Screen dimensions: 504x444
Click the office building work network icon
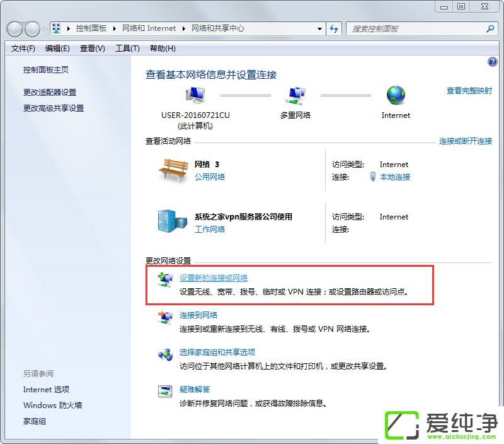coord(172,220)
